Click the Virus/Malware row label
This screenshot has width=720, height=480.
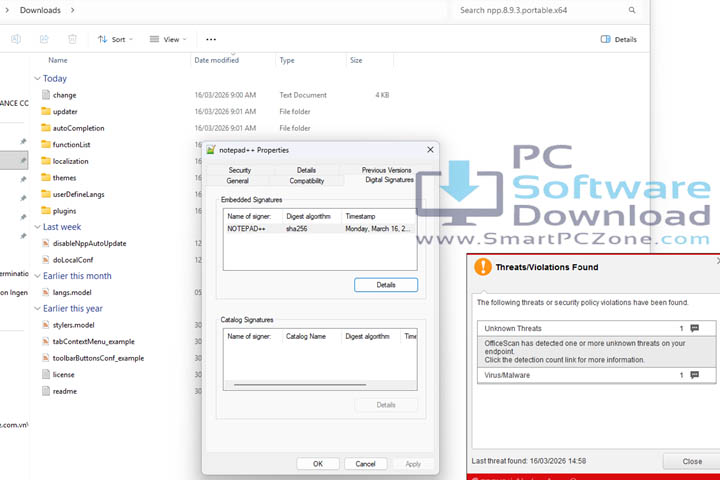pos(507,375)
